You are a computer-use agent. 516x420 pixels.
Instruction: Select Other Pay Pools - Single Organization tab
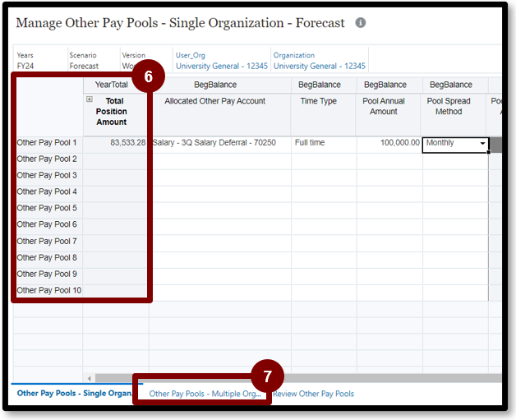coord(75,394)
